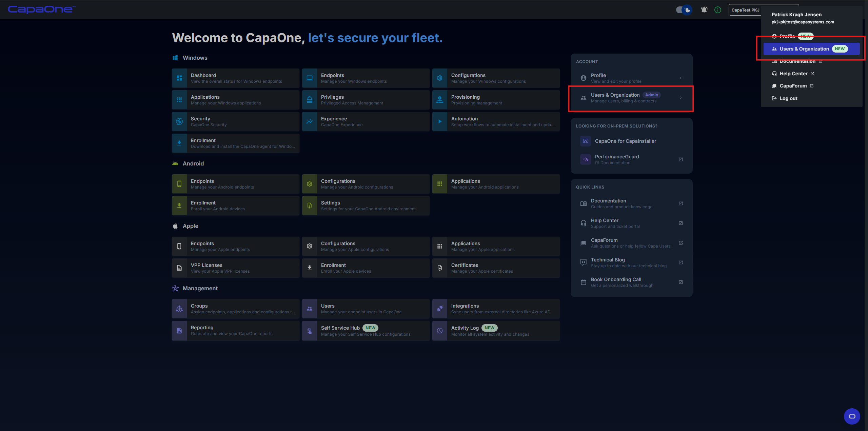
Task: Open Apple Applications tile
Action: click(x=496, y=246)
